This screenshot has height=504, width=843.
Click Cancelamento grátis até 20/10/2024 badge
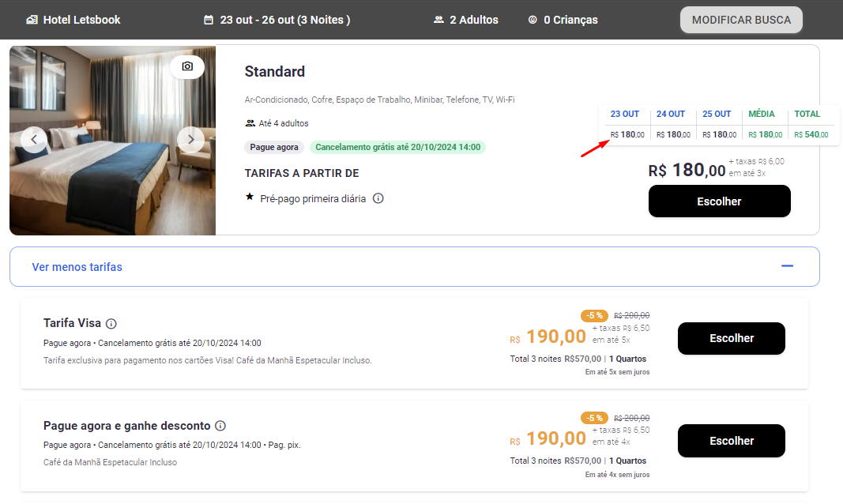398,147
